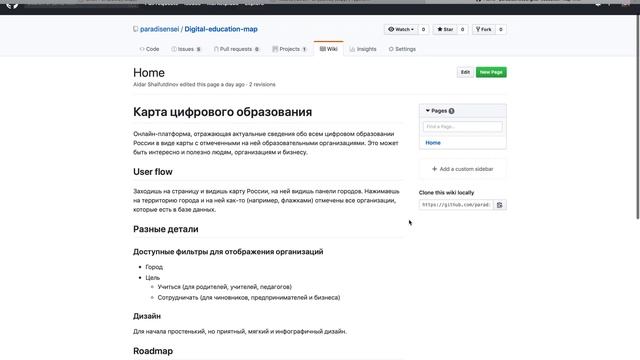Click the 'User flow' heading
The height and width of the screenshot is (360, 640).
(153, 172)
